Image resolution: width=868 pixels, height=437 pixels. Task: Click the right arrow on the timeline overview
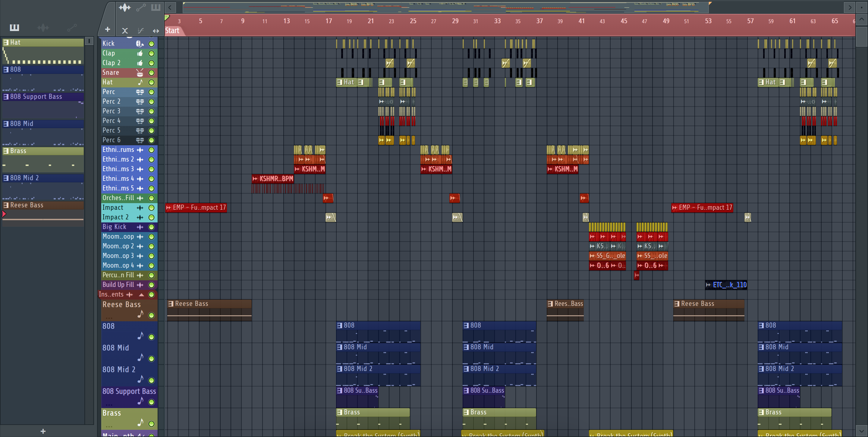[x=850, y=8]
